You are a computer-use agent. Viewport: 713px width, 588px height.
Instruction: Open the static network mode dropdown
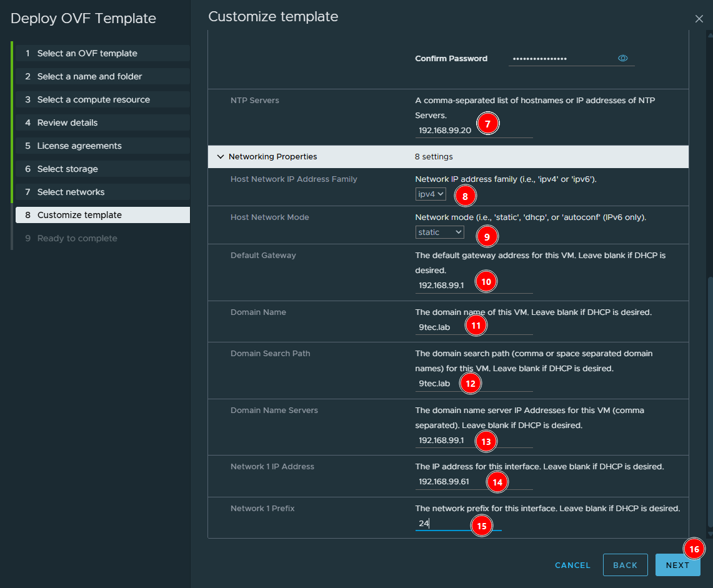[x=439, y=232]
